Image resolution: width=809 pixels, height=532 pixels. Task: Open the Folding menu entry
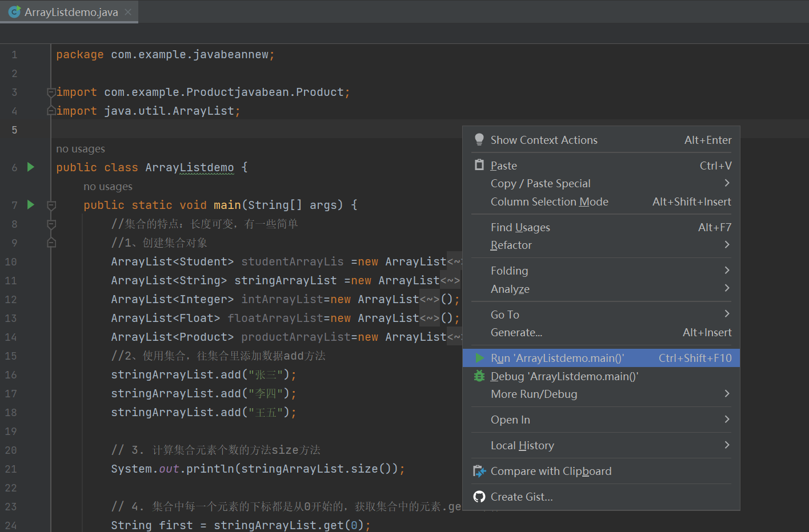(x=601, y=271)
